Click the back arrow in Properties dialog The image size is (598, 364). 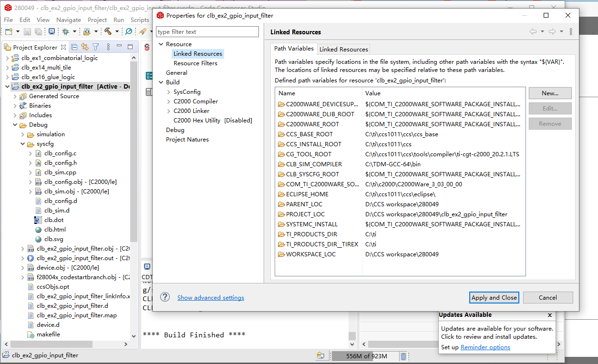coord(533,31)
